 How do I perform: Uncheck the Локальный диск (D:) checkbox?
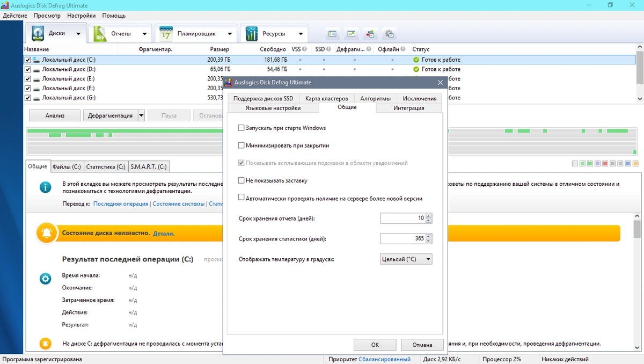click(28, 69)
